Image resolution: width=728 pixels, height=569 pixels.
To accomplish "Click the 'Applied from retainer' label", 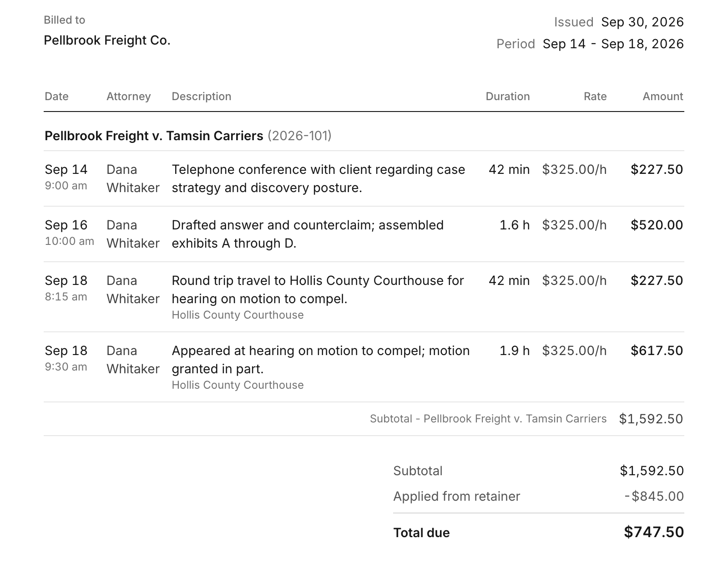I will [x=456, y=496].
